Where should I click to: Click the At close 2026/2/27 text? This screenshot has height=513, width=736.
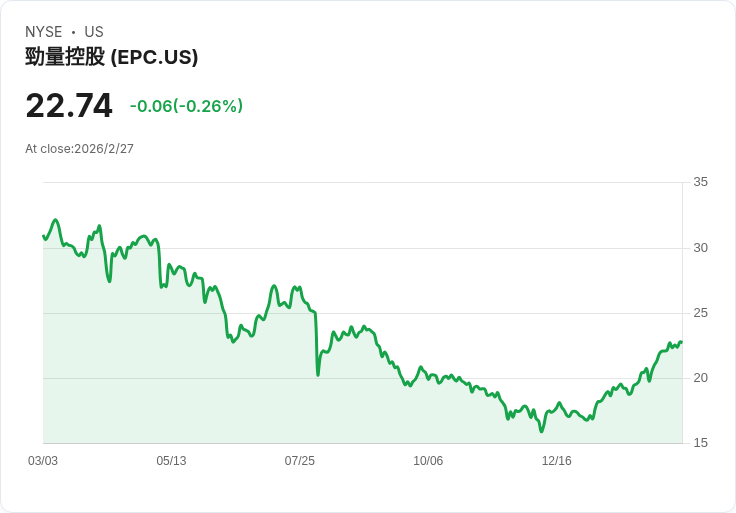(x=79, y=149)
